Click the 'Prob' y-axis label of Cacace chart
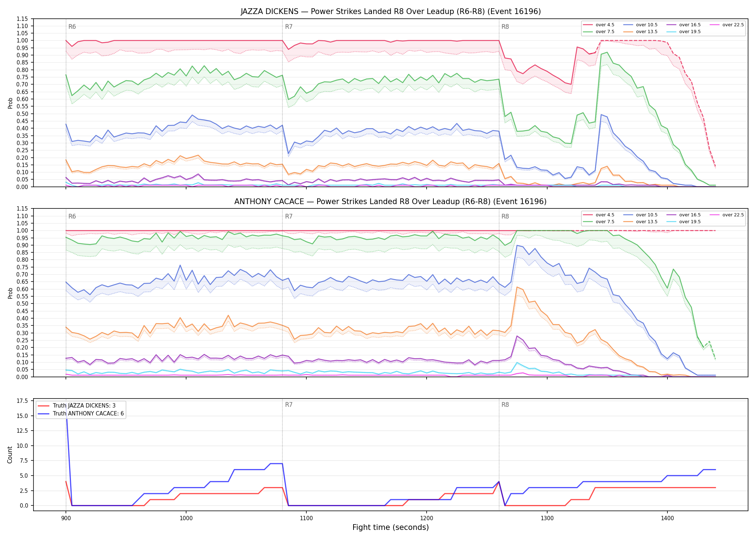756x540 pixels. click(10, 293)
